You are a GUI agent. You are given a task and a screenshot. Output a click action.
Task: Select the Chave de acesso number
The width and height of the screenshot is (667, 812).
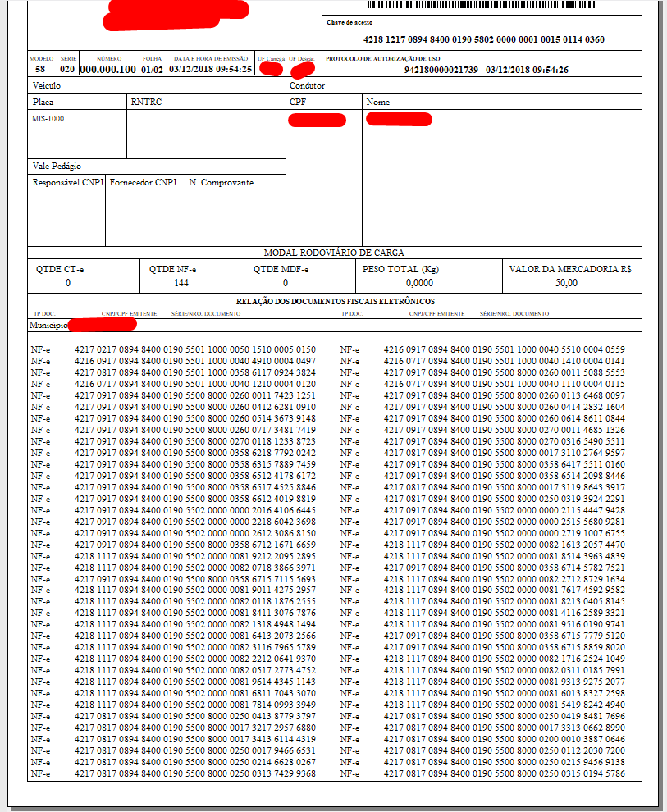(484, 39)
